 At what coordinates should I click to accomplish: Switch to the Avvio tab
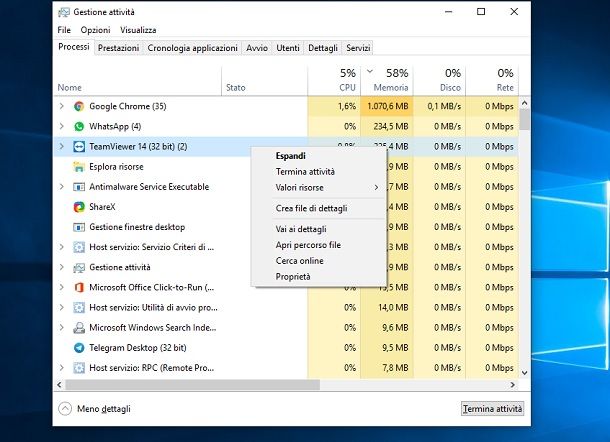click(x=257, y=48)
